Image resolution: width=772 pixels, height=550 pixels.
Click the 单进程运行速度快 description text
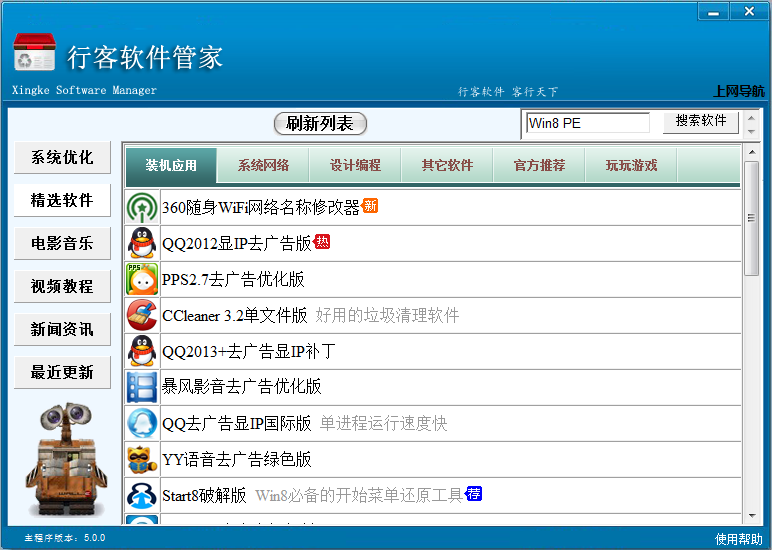[x=383, y=423]
